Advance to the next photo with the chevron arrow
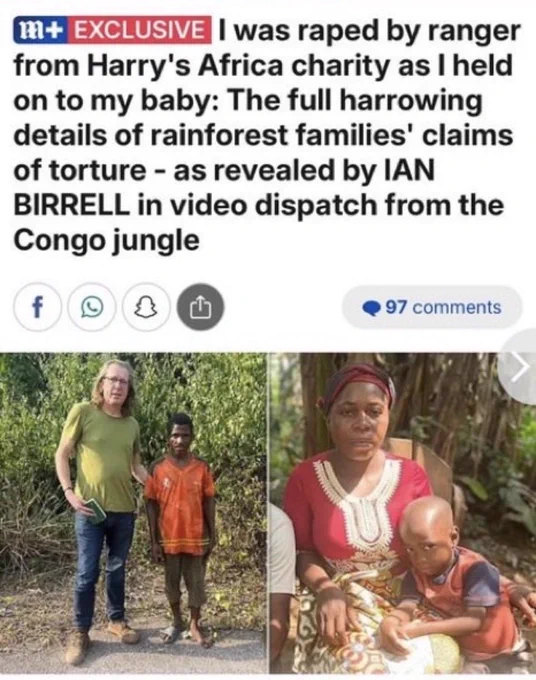 (520, 367)
